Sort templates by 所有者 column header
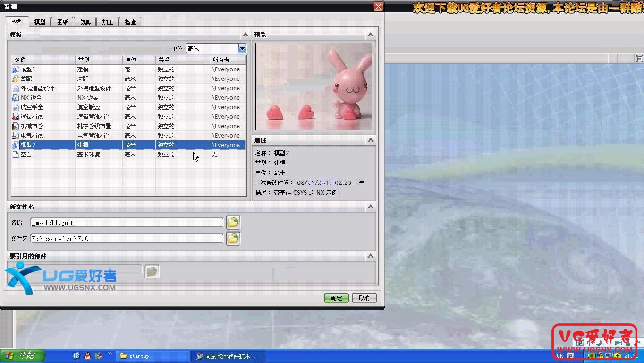This screenshot has height=363, width=644. coord(228,60)
